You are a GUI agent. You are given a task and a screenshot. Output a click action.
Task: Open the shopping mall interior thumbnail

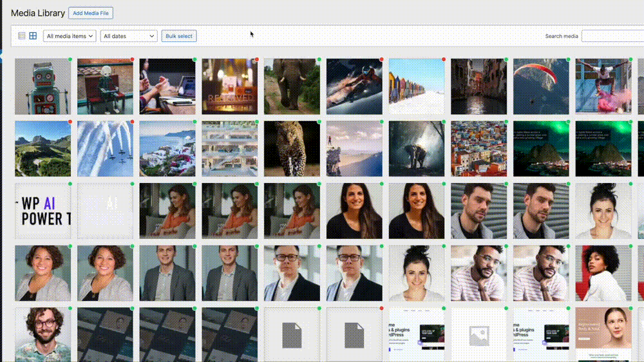click(229, 149)
